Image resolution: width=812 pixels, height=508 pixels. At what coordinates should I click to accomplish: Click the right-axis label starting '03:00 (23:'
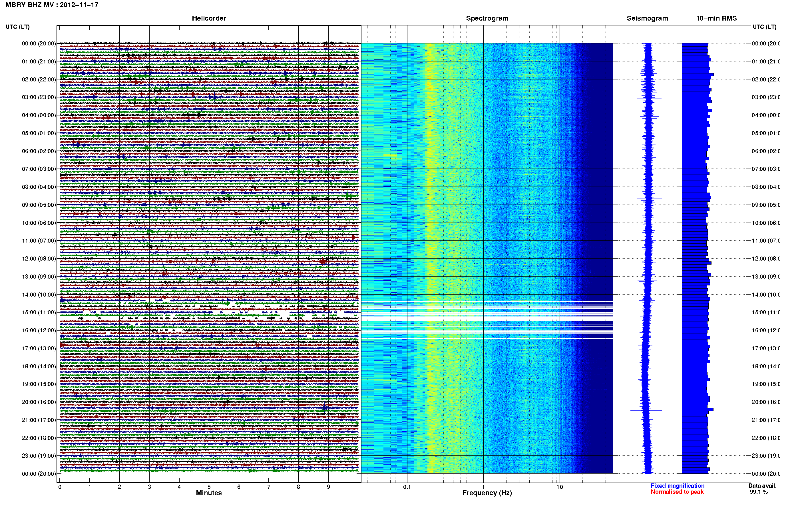click(x=766, y=97)
